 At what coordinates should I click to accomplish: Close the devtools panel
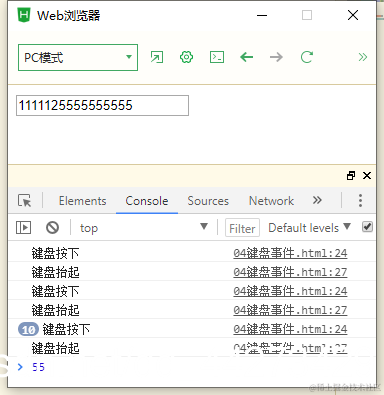click(x=367, y=175)
